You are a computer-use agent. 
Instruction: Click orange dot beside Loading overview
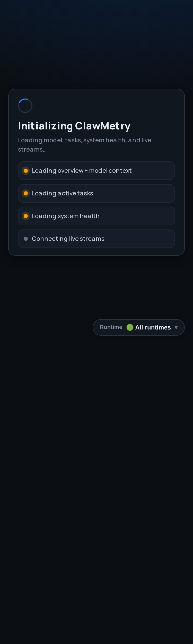tap(26, 171)
